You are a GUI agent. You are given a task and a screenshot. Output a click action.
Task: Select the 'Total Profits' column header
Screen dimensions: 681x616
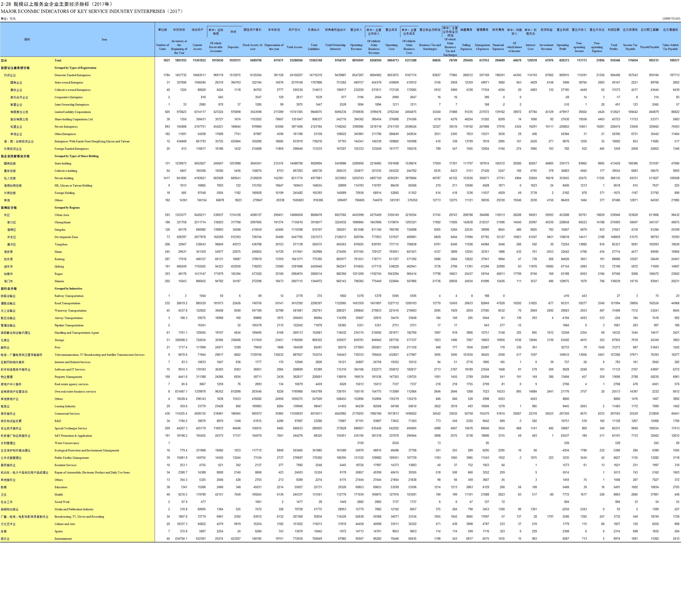pyautogui.click(x=613, y=47)
